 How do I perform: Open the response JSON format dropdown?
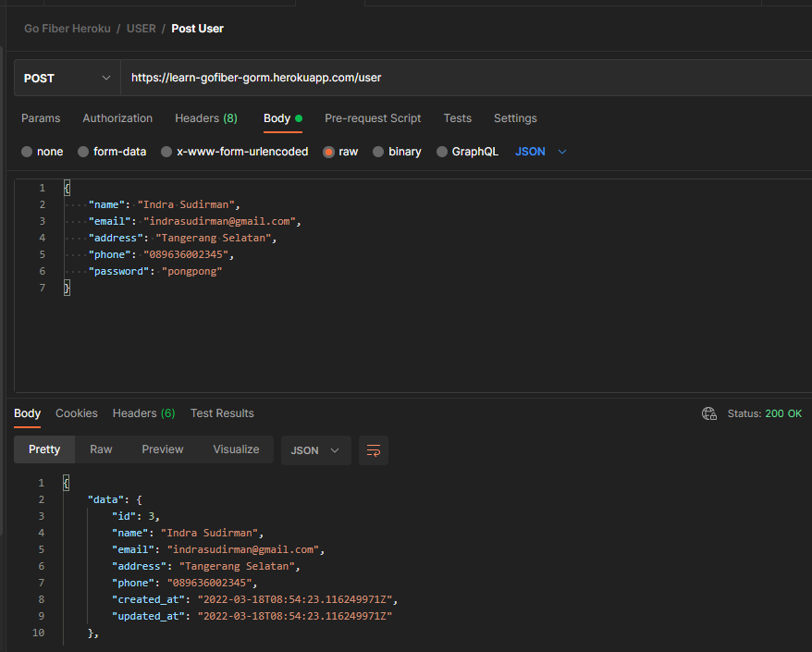pos(315,450)
